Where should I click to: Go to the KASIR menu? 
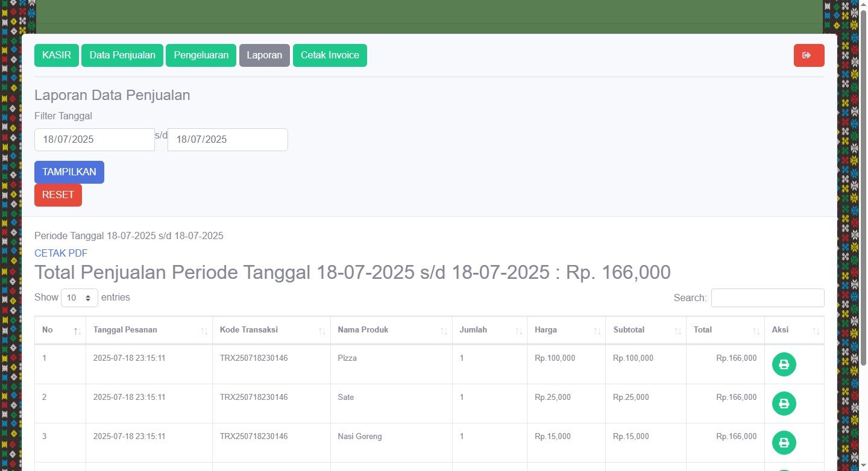(x=57, y=55)
